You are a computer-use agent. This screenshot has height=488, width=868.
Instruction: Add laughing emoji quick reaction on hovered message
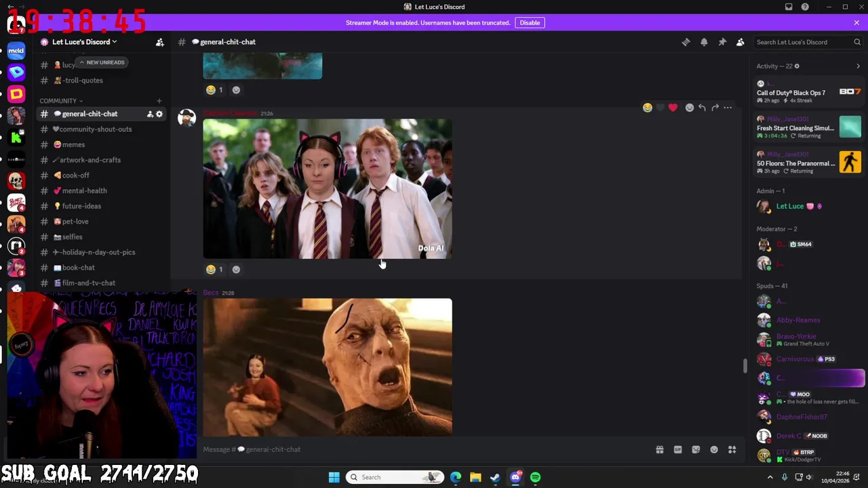(x=648, y=108)
